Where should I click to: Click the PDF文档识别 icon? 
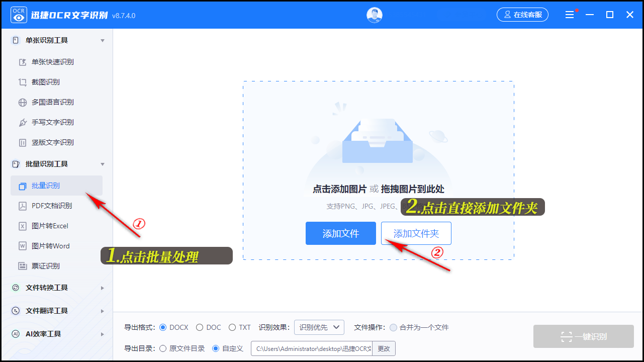[23, 206]
